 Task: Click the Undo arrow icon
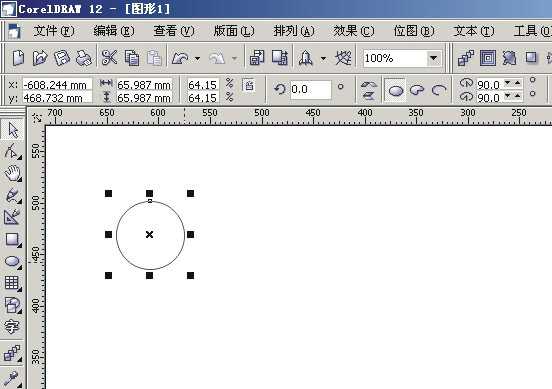coord(180,58)
